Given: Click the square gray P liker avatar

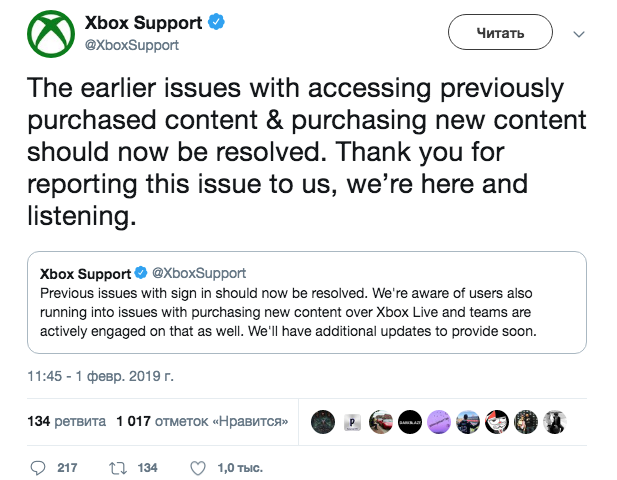Looking at the screenshot, I should [x=352, y=421].
